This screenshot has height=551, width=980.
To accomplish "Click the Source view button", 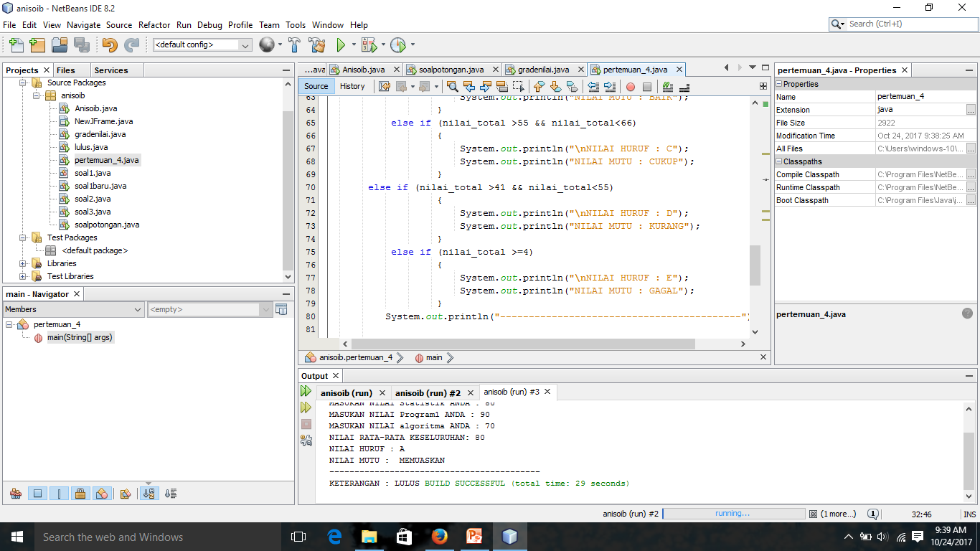I will tap(316, 86).
